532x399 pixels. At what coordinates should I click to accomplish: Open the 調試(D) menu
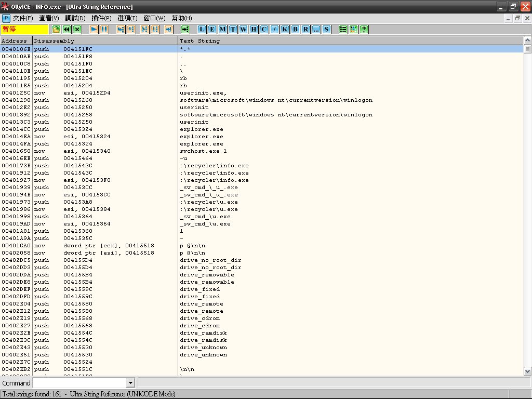tap(75, 18)
